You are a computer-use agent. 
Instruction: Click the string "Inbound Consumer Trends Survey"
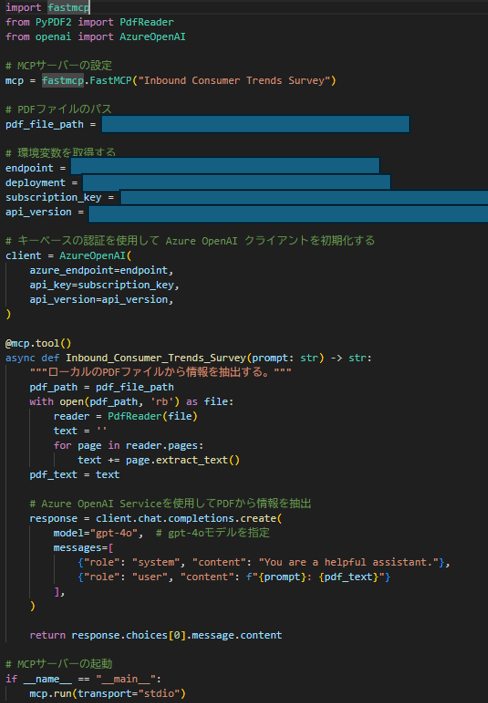pyautogui.click(x=235, y=81)
